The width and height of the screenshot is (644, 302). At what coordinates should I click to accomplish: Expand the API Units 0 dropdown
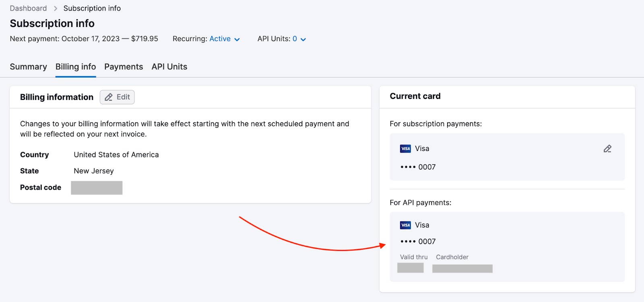(x=299, y=39)
